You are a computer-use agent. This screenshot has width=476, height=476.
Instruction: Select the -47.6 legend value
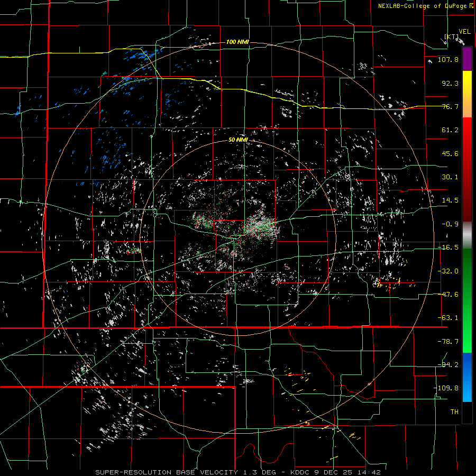tap(448, 295)
